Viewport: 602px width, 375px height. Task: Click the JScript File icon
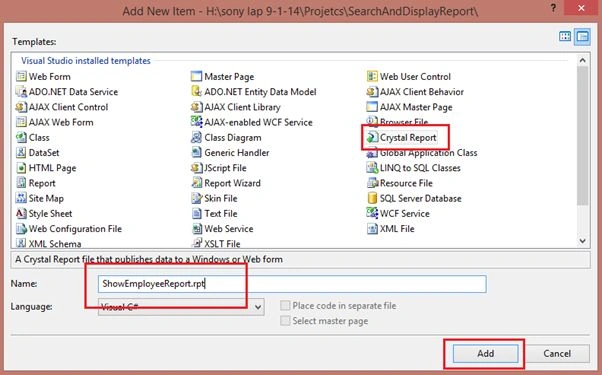[197, 168]
